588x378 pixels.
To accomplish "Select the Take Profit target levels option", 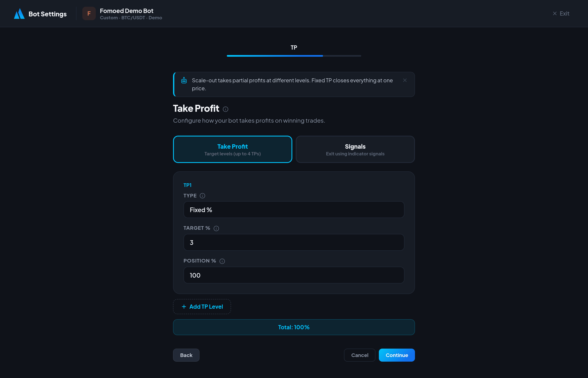I will 232,149.
